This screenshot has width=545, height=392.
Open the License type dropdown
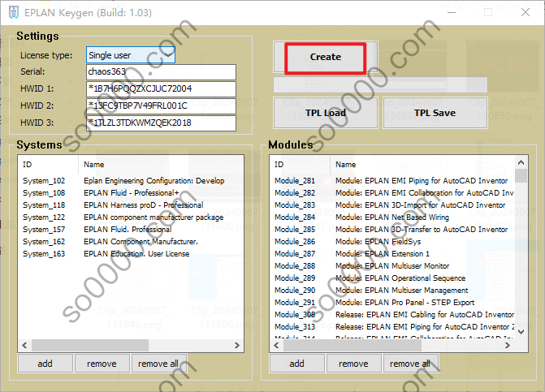tap(131, 55)
